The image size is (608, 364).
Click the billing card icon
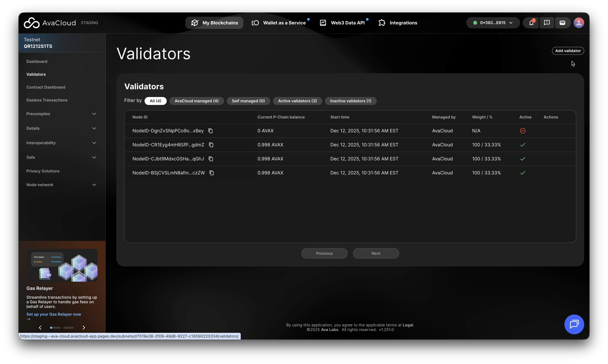(562, 23)
